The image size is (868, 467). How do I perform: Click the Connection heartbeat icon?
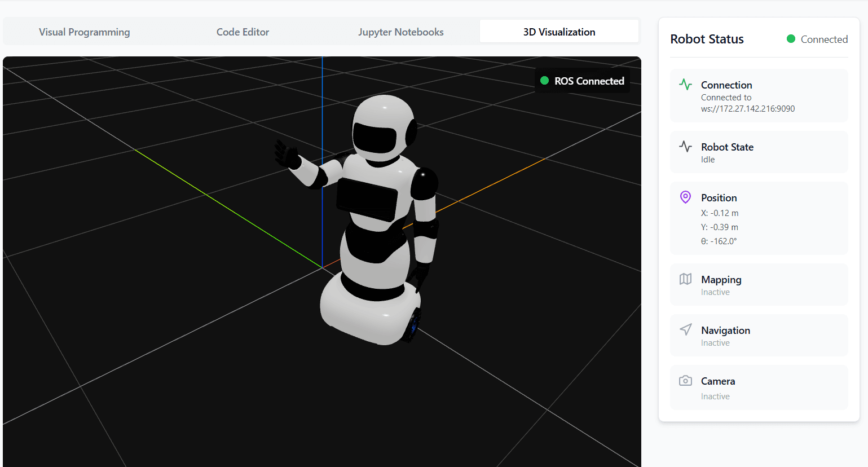[x=685, y=84]
